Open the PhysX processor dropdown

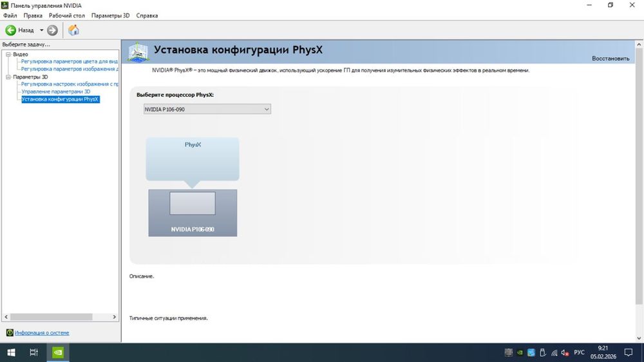tap(207, 109)
